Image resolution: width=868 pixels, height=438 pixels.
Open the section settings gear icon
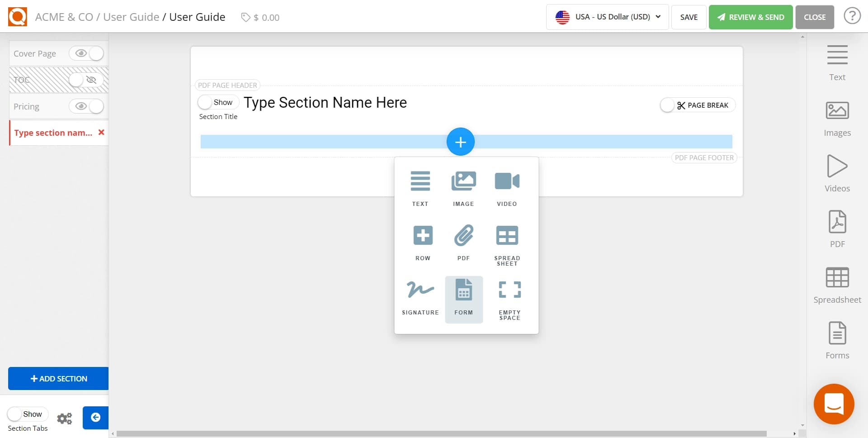[65, 418]
